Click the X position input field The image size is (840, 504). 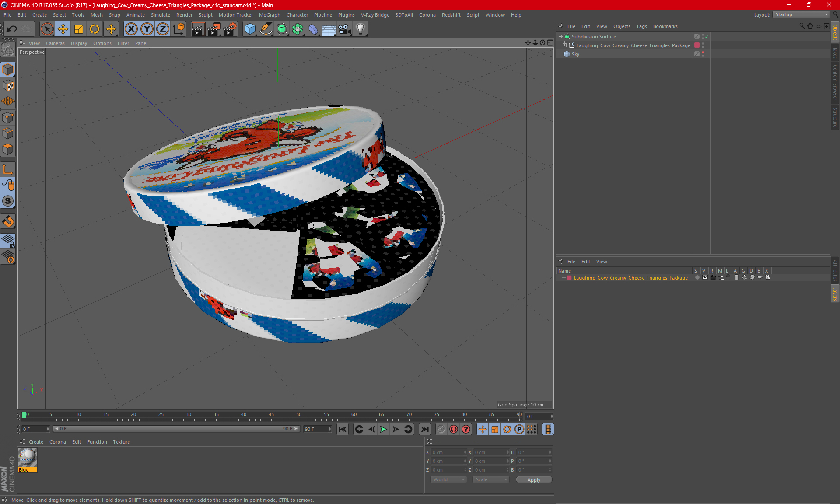click(449, 452)
